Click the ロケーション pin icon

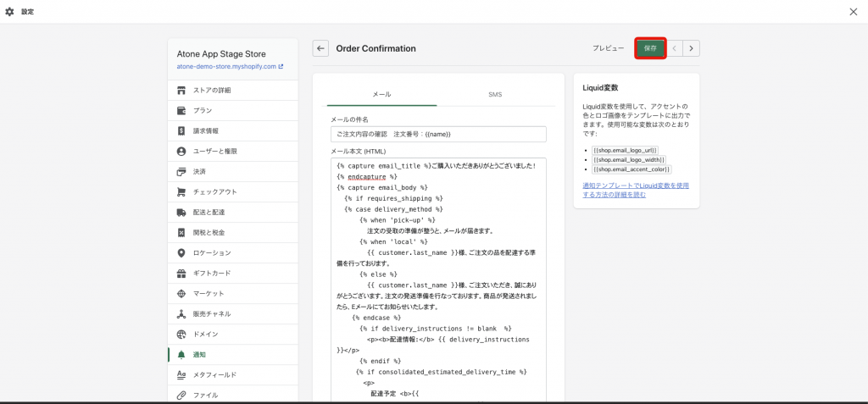click(x=181, y=253)
